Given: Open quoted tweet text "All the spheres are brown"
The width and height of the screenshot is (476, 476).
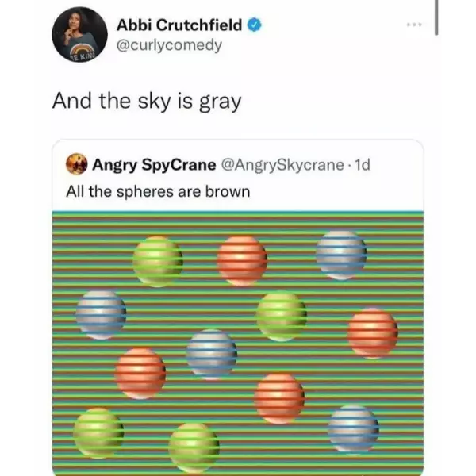Looking at the screenshot, I should pos(158,191).
